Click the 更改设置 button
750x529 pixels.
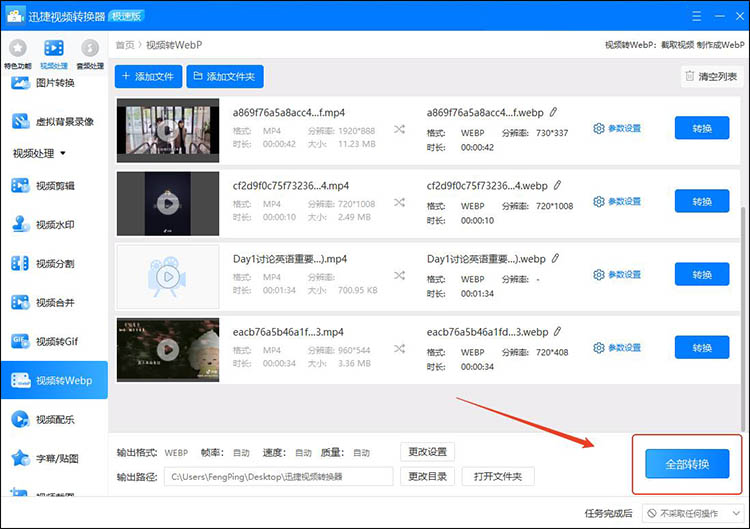(x=427, y=452)
